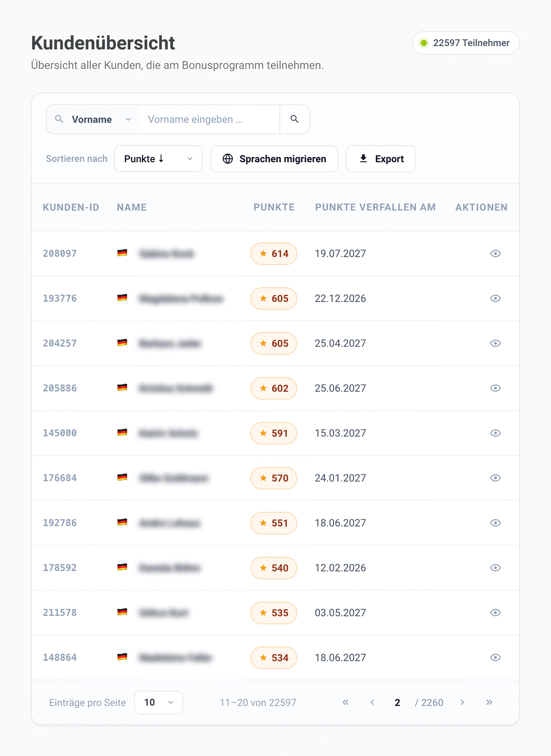Click the 11–20 von 22597 range text
This screenshot has width=551, height=756.
258,702
